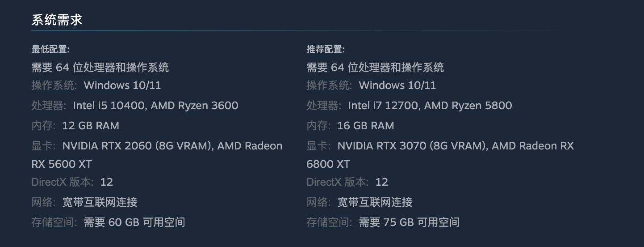Screen dimensions: 644x247
Task: Click the 系统需求 section heading
Action: (57, 20)
